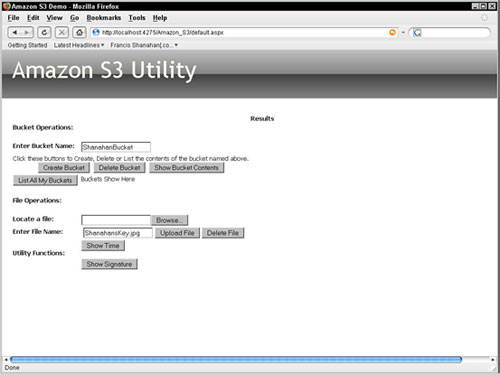
Task: Click the URL address bar
Action: click(x=244, y=32)
